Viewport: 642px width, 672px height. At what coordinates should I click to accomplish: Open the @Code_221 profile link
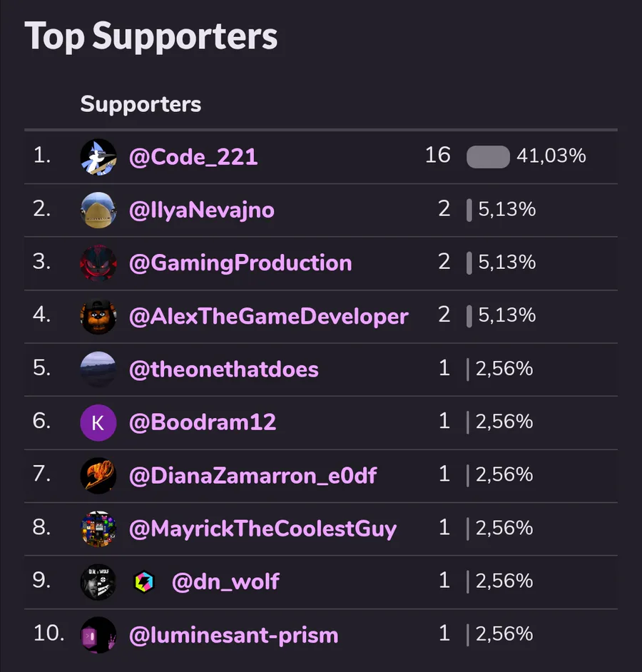(193, 156)
